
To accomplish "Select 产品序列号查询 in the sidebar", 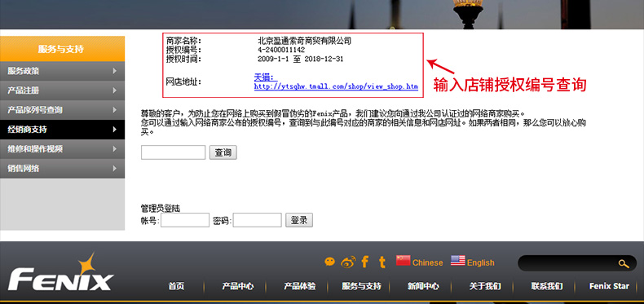I will tap(62, 110).
